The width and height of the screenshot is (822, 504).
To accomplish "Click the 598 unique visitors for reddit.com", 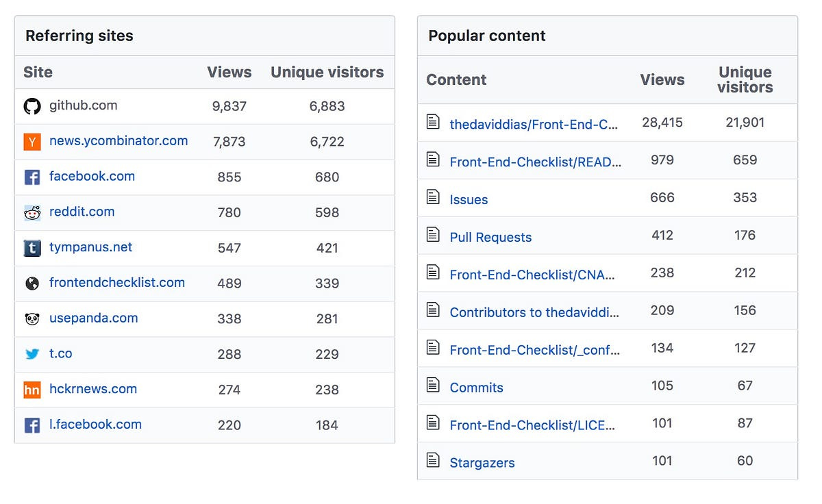I will tap(327, 213).
